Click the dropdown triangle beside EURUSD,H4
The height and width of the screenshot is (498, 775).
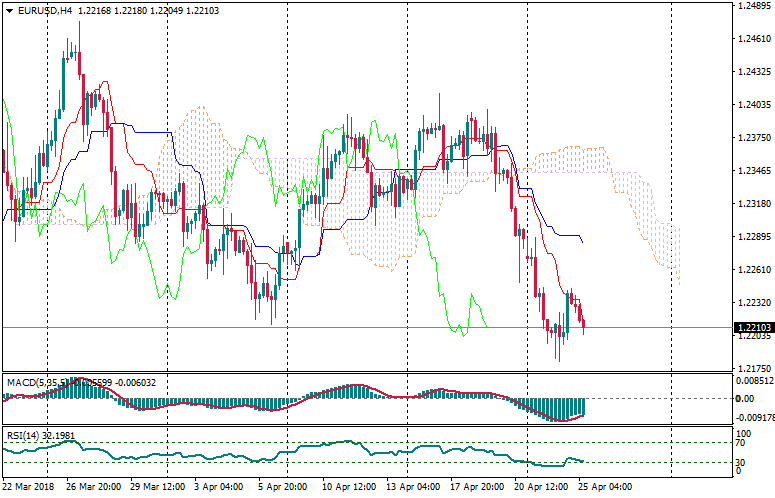[x=10, y=10]
